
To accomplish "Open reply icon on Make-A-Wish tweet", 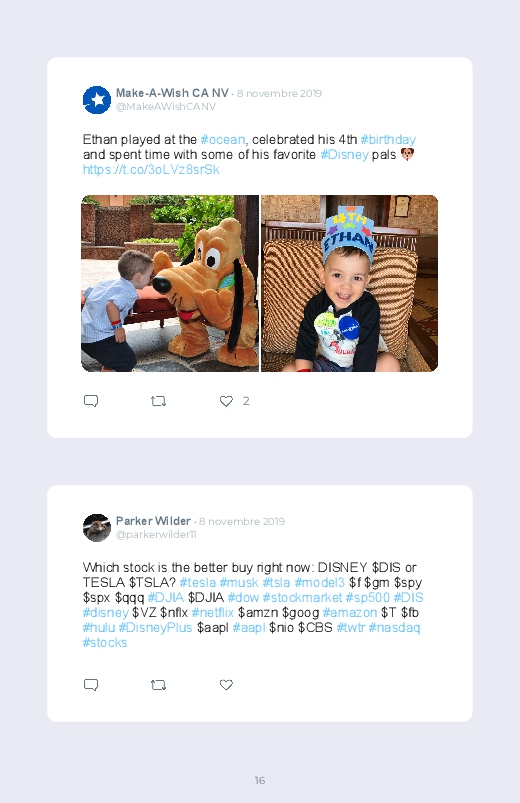I will [x=91, y=401].
